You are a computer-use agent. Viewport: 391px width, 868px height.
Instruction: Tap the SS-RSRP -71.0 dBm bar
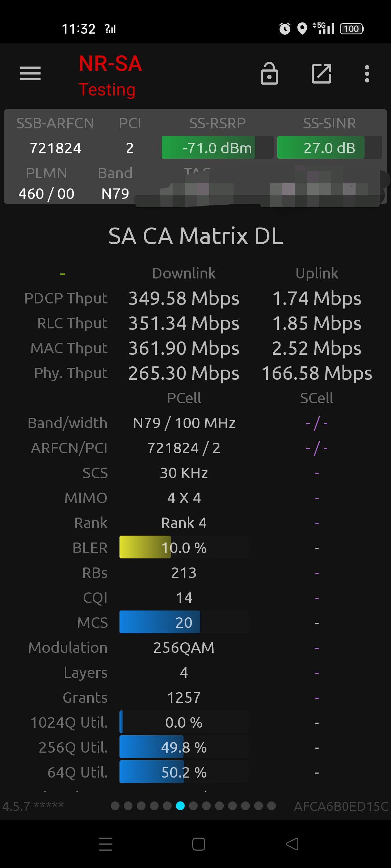[217, 148]
